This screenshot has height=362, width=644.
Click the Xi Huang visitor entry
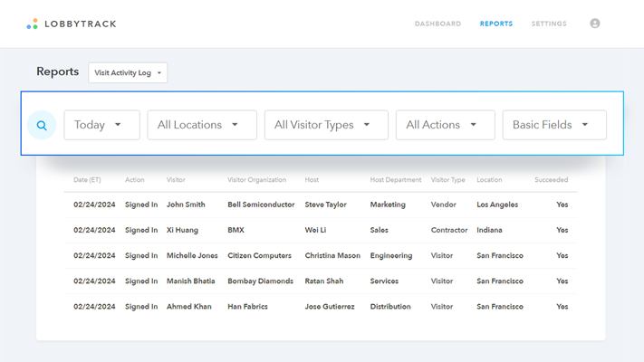click(182, 230)
